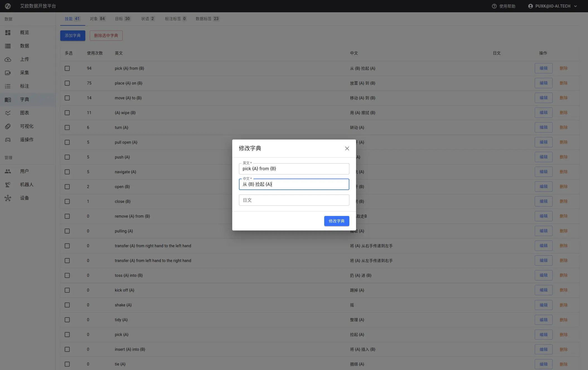Select the 标注 list icon
This screenshot has width=588, height=370.
[x=8, y=86]
